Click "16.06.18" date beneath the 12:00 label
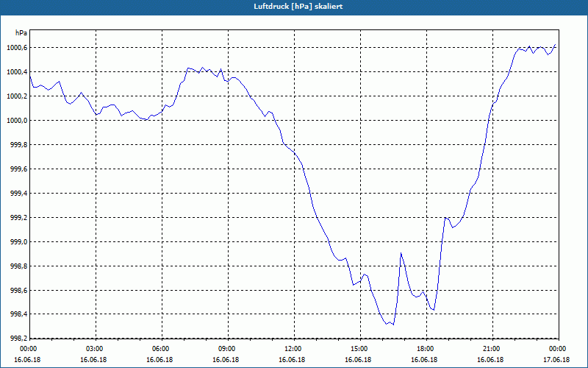This screenshot has height=368, width=588. tap(292, 360)
